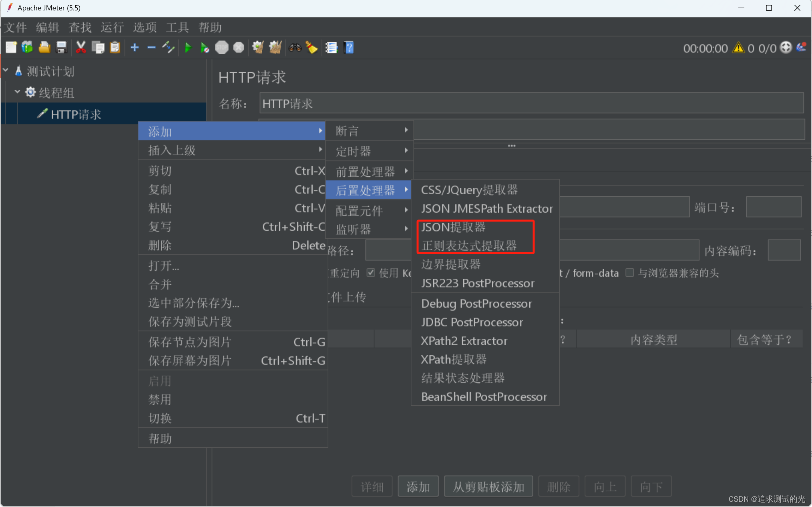Open the 文件 menu
This screenshot has height=507, width=812.
[16, 27]
